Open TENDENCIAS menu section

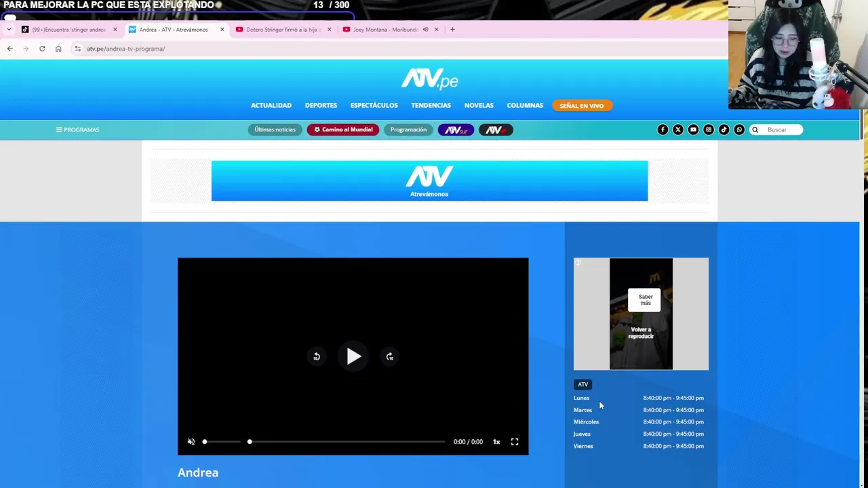coord(431,105)
